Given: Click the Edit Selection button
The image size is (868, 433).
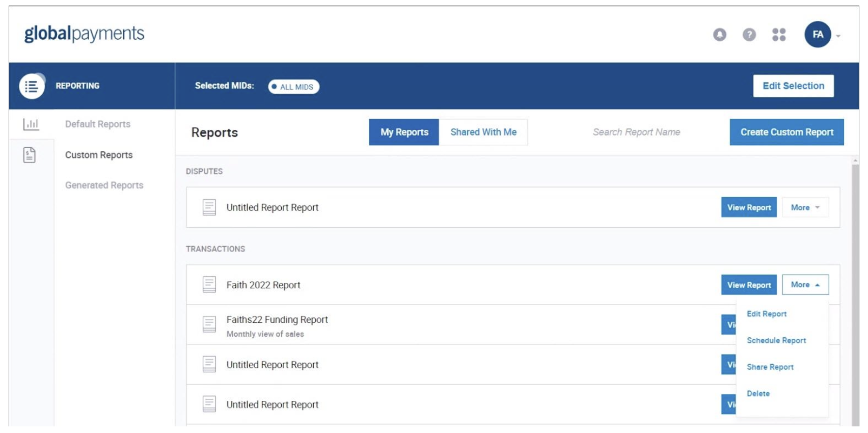Looking at the screenshot, I should pyautogui.click(x=793, y=86).
